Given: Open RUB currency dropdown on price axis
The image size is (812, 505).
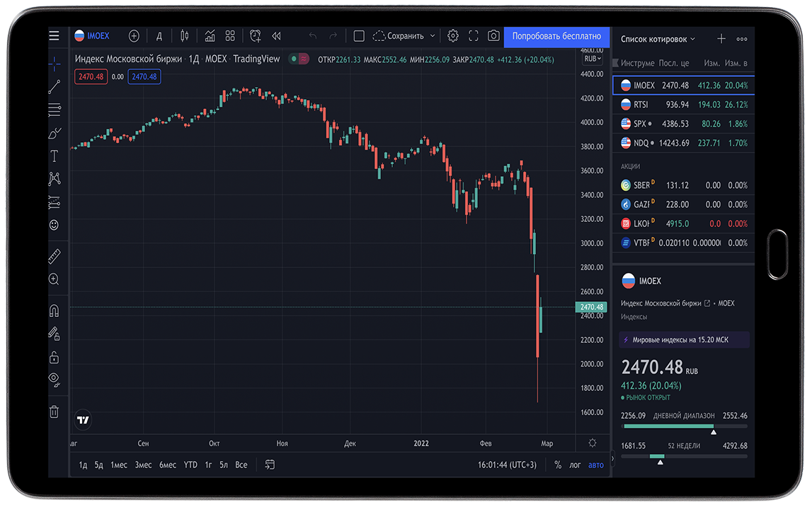Looking at the screenshot, I should 593,59.
